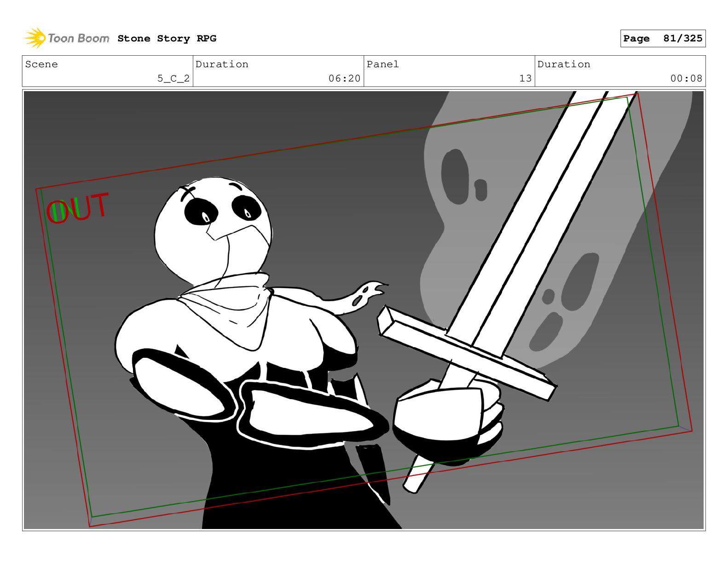Click the 'Stone Story RPG' title text
728x564 pixels.
pos(167,39)
